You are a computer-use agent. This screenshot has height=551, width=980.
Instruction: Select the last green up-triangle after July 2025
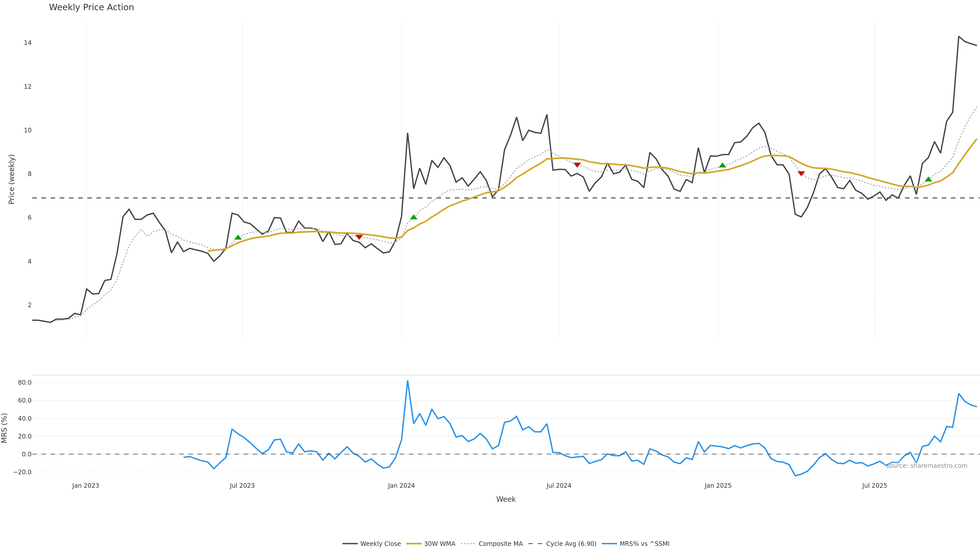[x=928, y=179]
